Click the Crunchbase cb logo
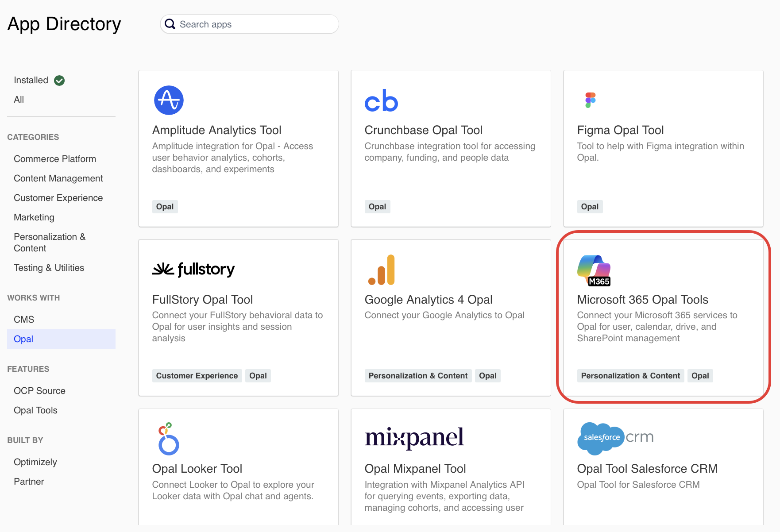The height and width of the screenshot is (532, 780). [x=381, y=101]
